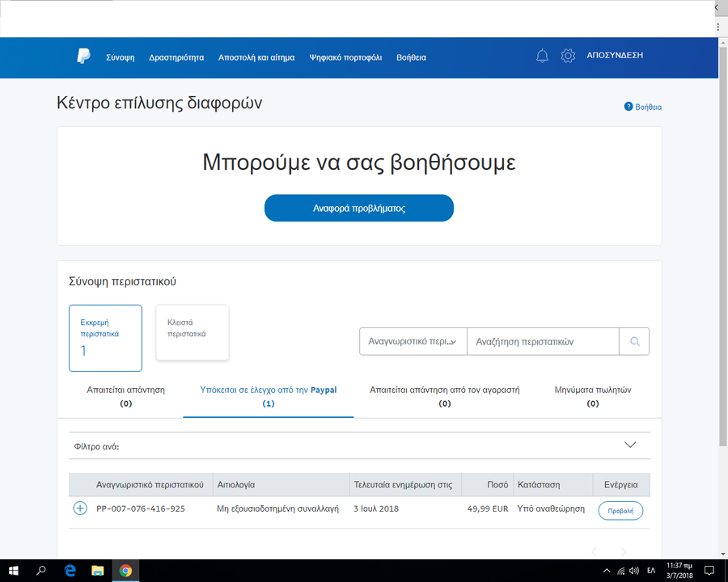This screenshot has height=582, width=728.
Task: Click the Μη εξουσιοδοτημένη συναλλαγή cell
Action: coord(277,508)
